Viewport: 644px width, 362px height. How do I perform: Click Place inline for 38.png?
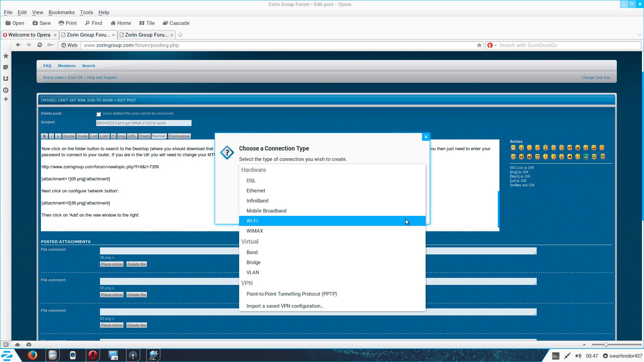112,264
